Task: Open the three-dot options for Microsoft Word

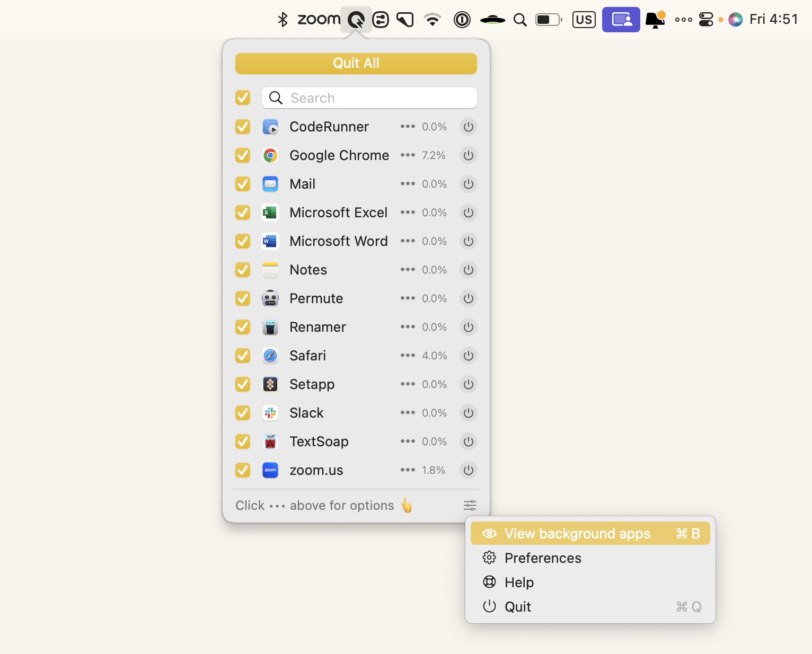Action: (408, 241)
